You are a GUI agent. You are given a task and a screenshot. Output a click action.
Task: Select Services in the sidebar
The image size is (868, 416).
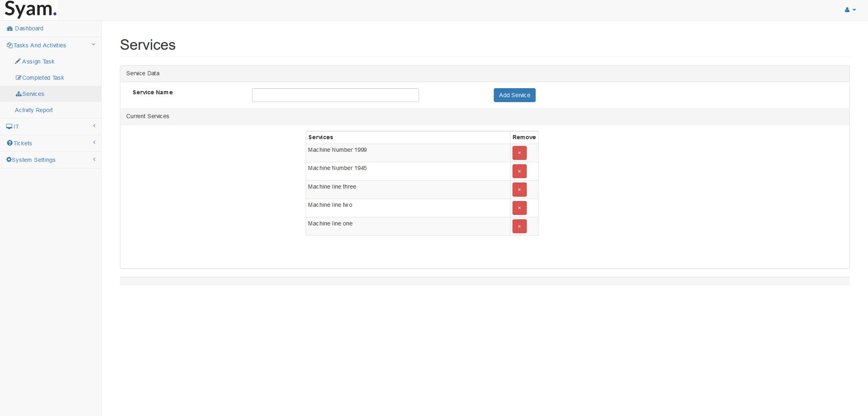(33, 94)
